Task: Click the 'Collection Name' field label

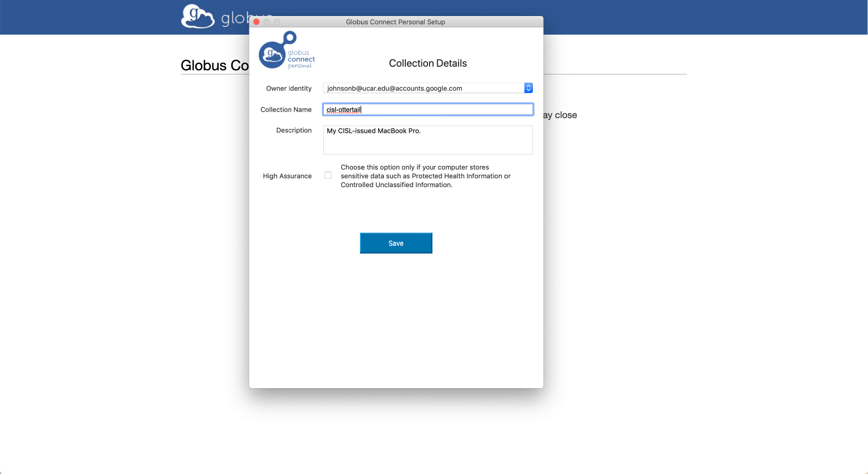Action: point(286,110)
